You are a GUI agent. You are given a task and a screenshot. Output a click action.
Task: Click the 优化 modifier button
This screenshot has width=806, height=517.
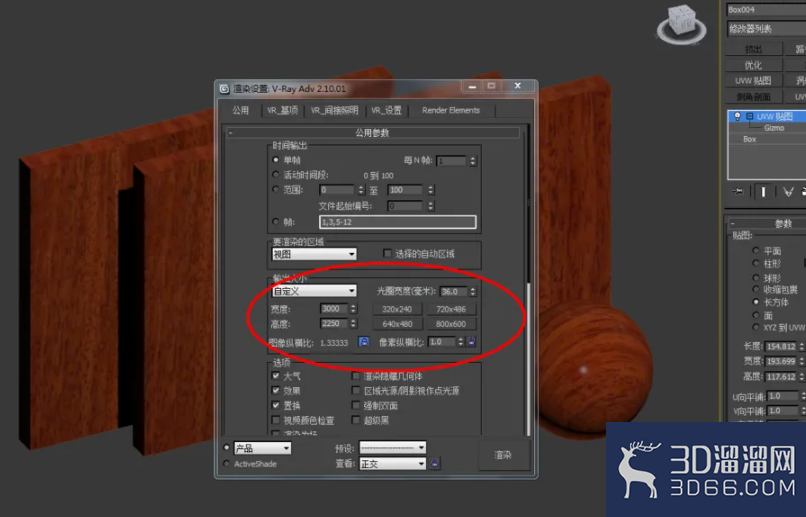[x=754, y=65]
